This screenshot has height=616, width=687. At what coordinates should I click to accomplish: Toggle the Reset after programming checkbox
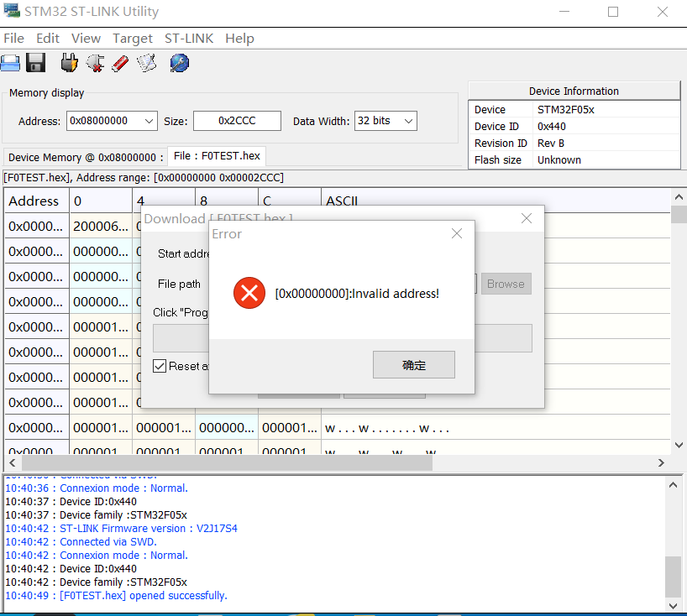[160, 366]
